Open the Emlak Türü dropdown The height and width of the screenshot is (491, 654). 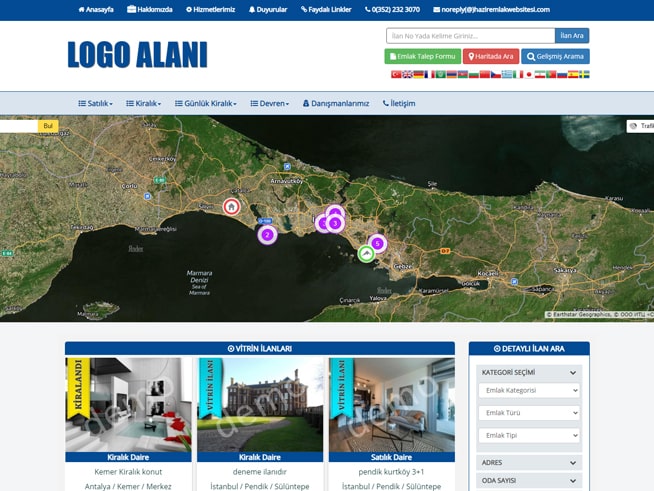(x=529, y=413)
